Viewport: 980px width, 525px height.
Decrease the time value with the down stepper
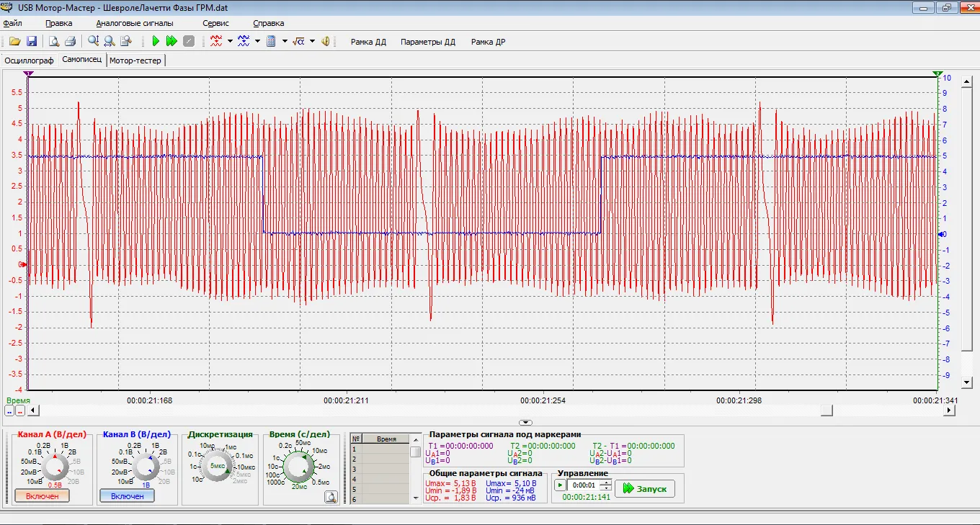coord(606,488)
